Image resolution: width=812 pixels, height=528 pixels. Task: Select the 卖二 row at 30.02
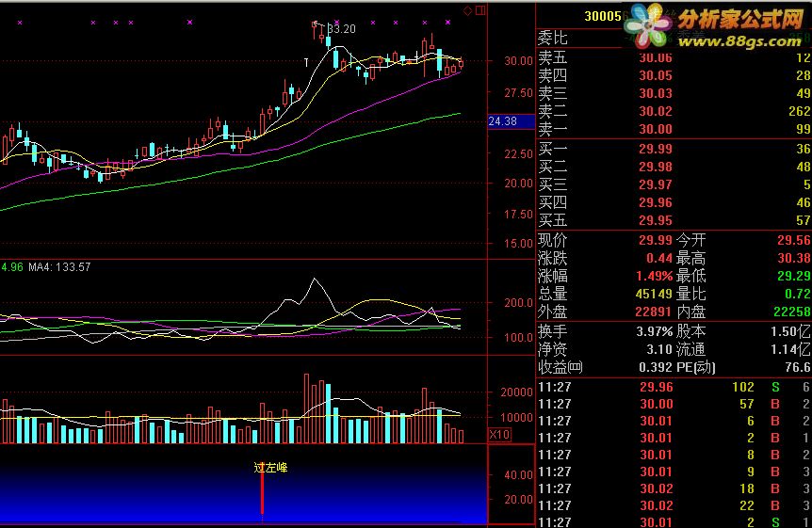click(x=674, y=111)
